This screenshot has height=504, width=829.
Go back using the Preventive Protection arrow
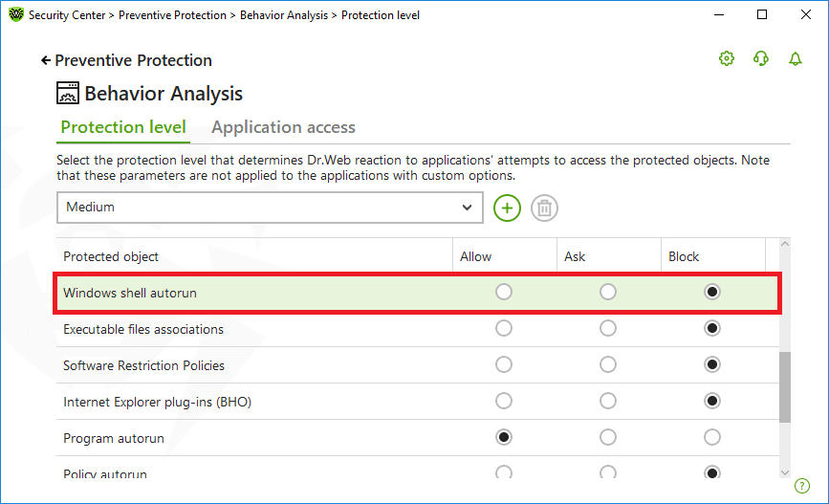click(46, 60)
